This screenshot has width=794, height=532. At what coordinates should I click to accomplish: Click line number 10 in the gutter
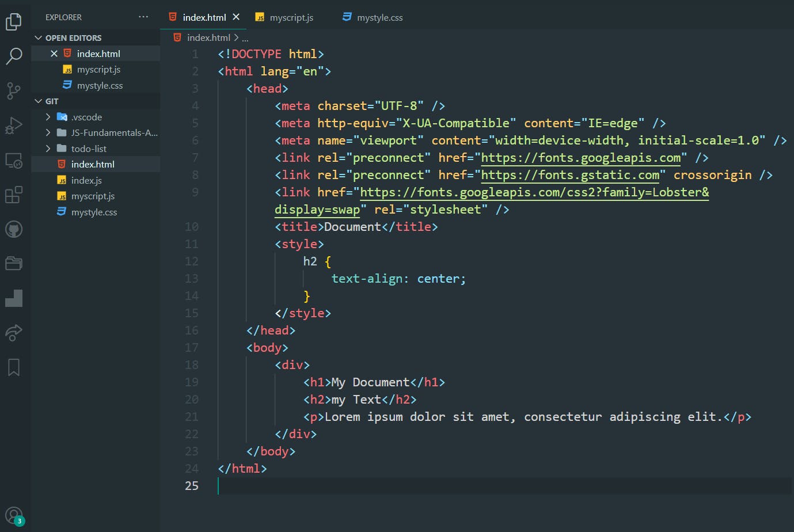192,227
